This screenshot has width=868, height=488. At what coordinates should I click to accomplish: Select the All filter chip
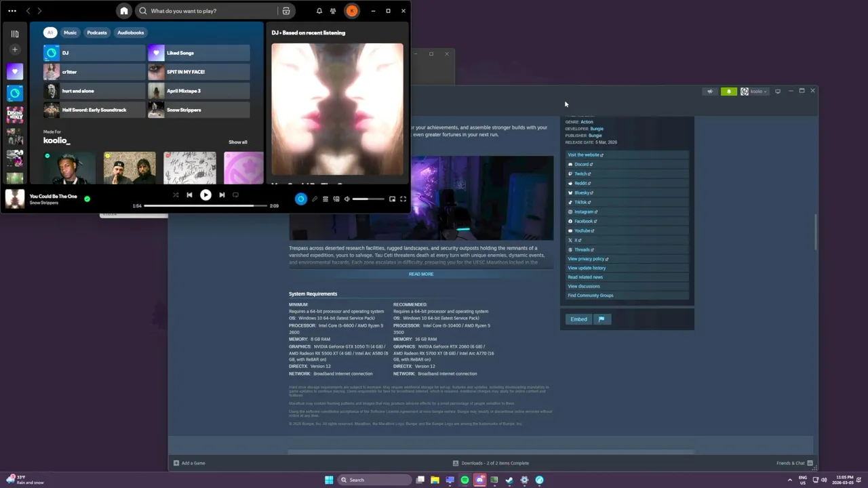click(x=50, y=33)
